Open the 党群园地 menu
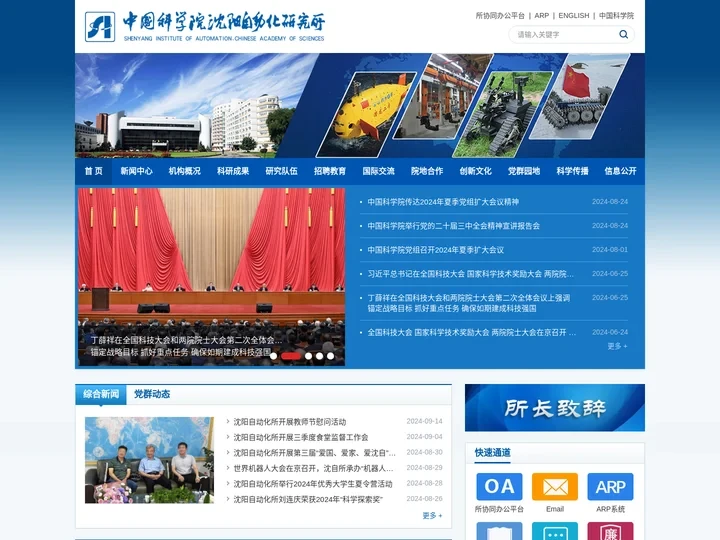 (x=524, y=171)
